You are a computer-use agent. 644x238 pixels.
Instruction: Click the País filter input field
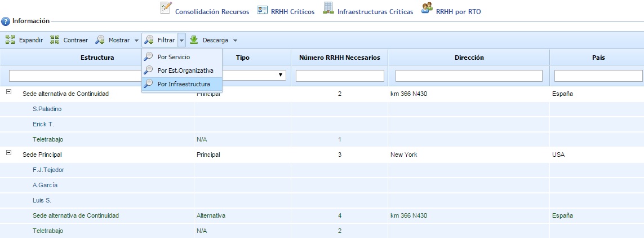[x=598, y=76]
